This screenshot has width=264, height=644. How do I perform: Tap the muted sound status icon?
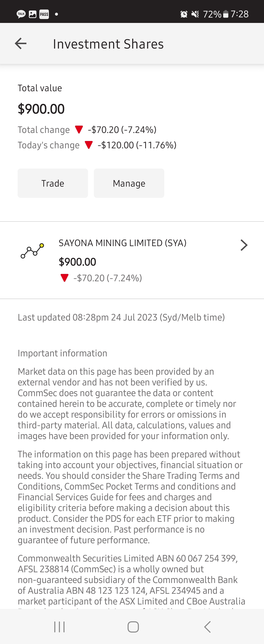click(195, 14)
